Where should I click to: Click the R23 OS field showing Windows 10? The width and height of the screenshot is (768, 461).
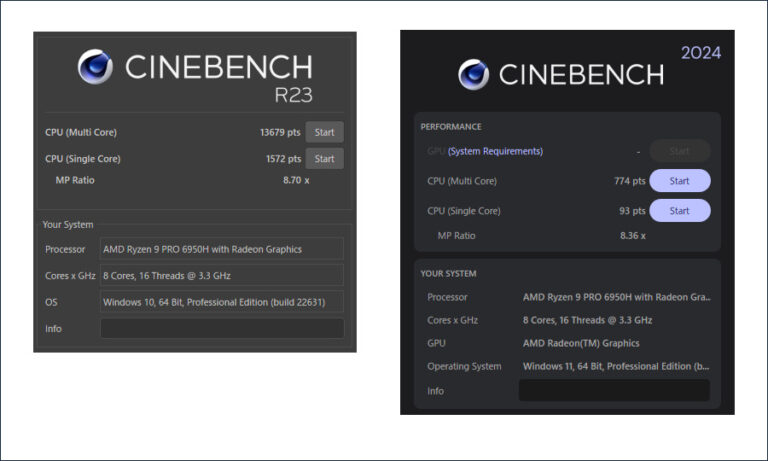click(x=221, y=302)
